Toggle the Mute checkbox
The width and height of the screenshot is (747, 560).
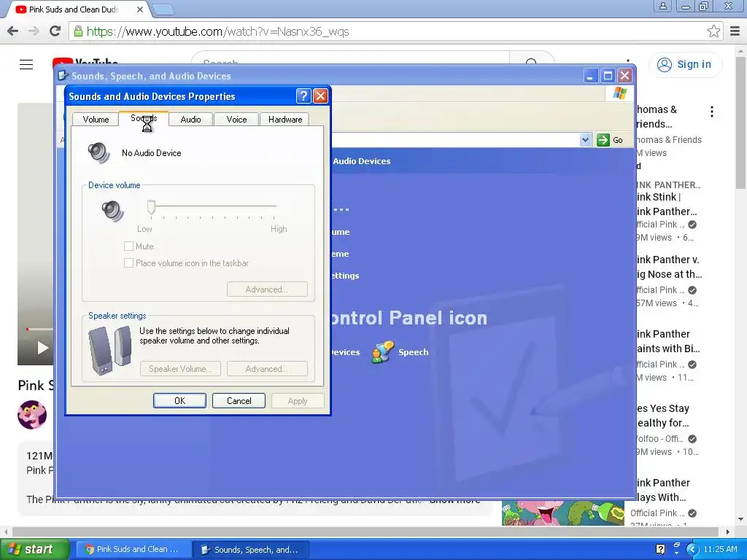point(128,246)
